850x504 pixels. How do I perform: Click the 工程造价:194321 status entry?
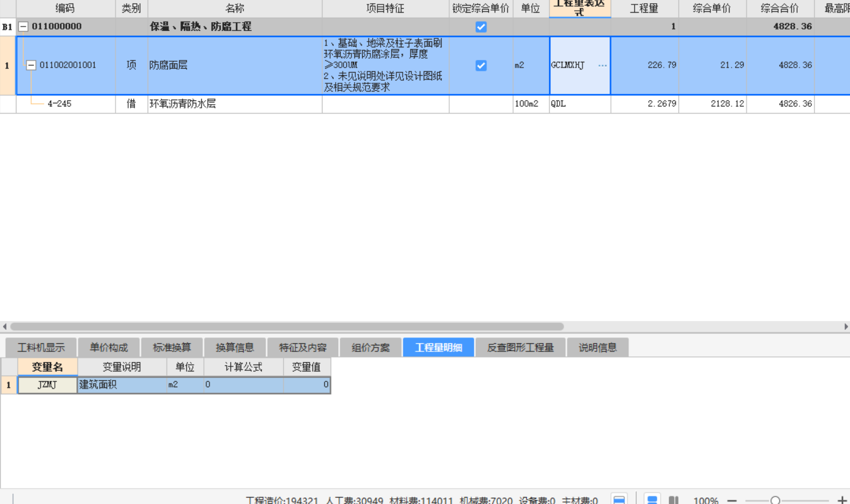point(283,501)
